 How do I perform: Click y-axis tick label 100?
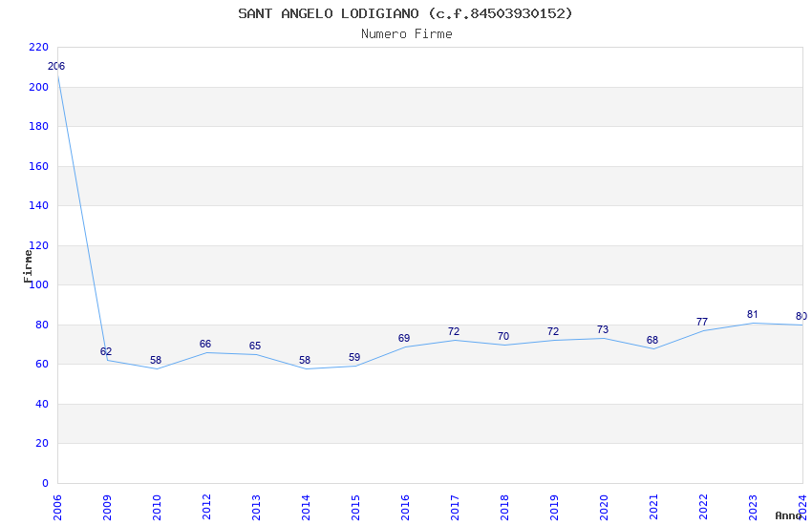coord(39,284)
